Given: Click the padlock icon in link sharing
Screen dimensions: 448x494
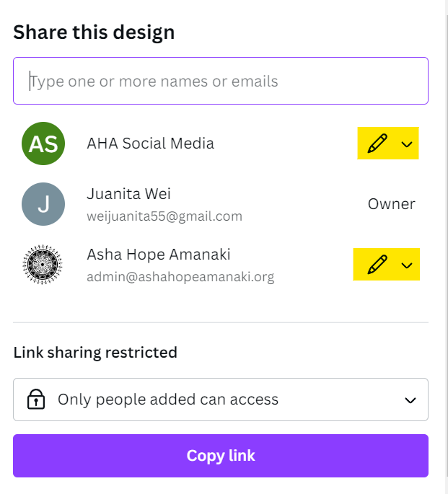Looking at the screenshot, I should click(36, 400).
